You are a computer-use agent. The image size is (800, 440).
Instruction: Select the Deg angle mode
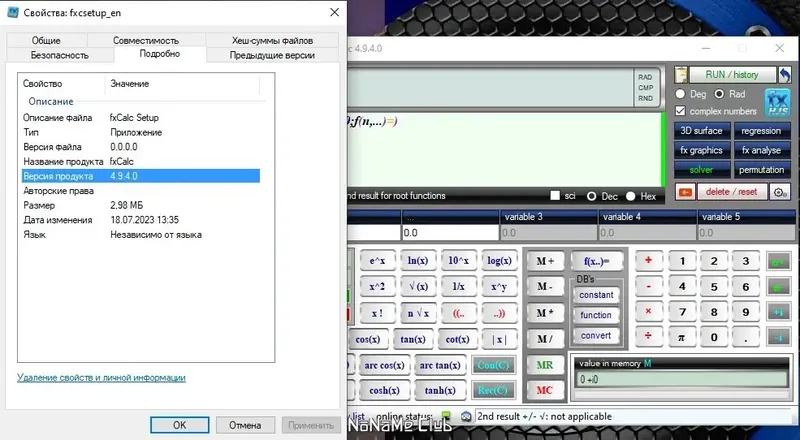click(x=680, y=94)
